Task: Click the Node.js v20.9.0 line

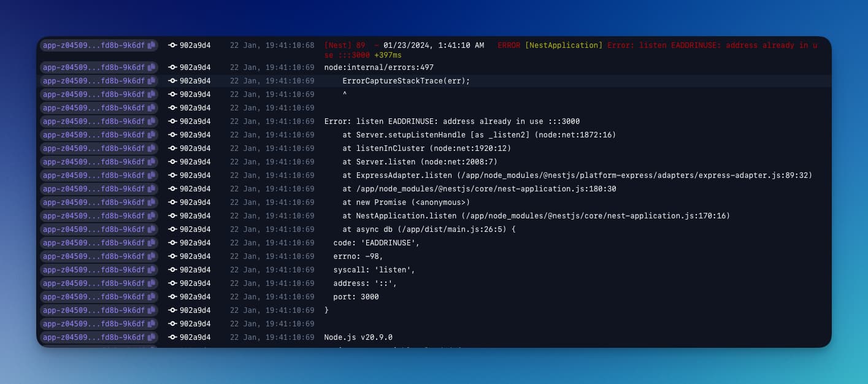Action: (x=358, y=337)
